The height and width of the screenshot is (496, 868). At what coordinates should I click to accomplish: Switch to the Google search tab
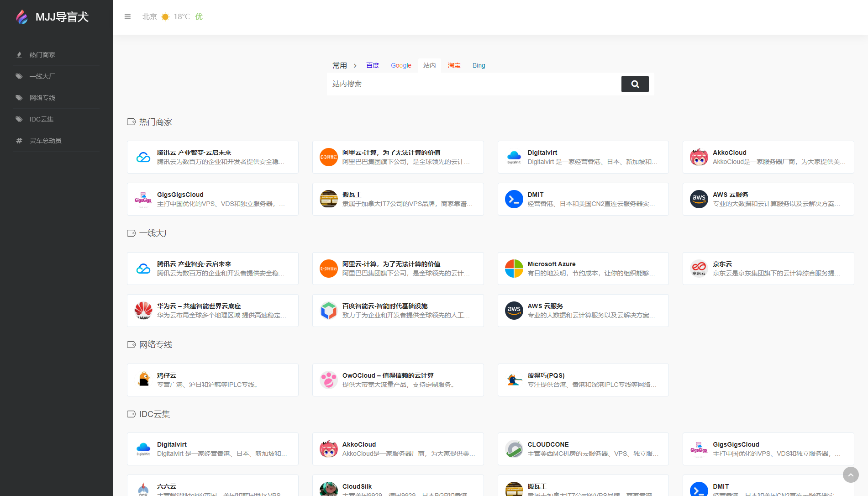click(x=401, y=66)
